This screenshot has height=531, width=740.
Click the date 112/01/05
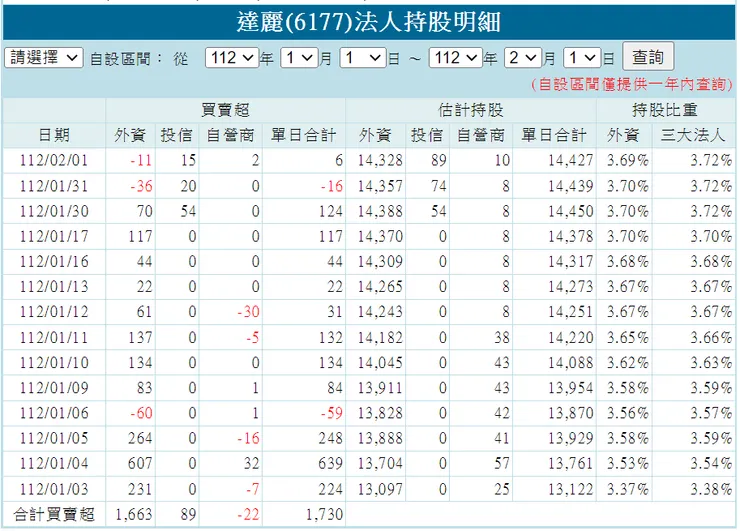(54, 438)
